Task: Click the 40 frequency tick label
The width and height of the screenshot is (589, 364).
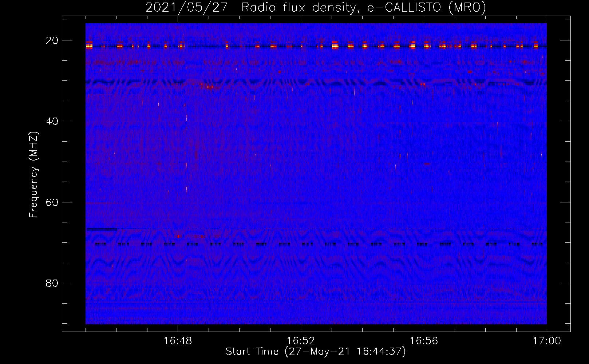Action: 52,121
